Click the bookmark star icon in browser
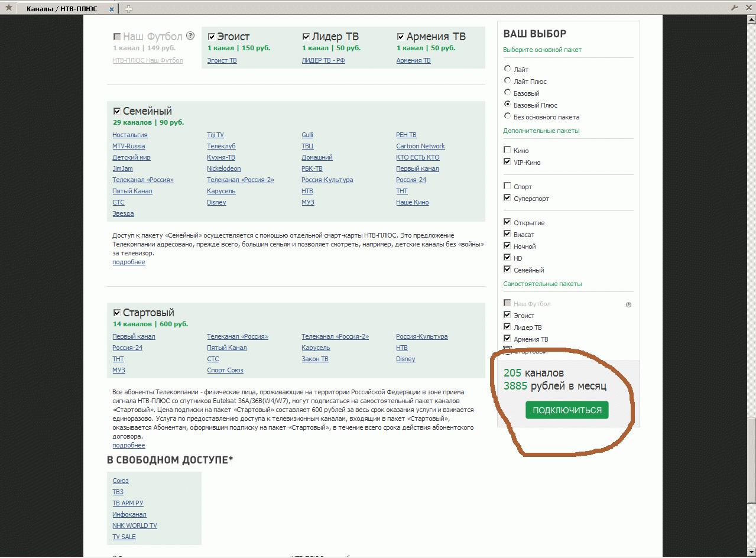Image resolution: width=756 pixels, height=558 pixels. pyautogui.click(x=8, y=8)
